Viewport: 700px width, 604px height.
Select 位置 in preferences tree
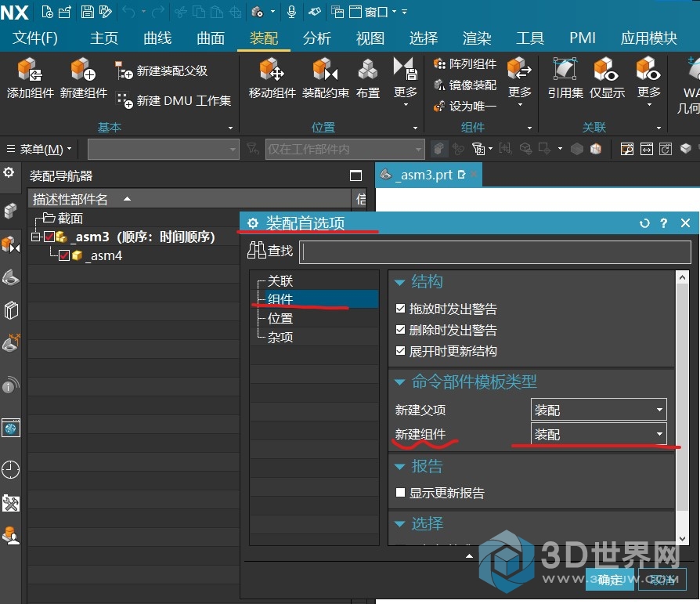point(280,319)
